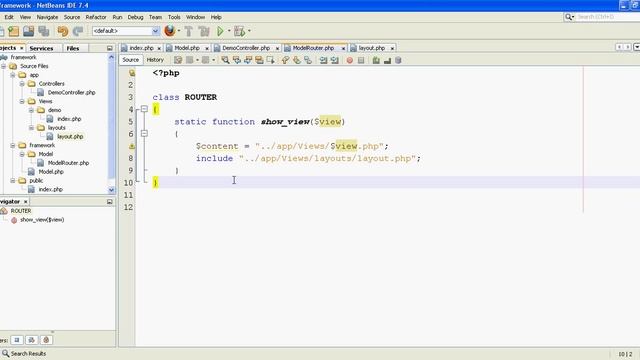Toggle Rectangular Selection mode
Image resolution: width=640 pixels, height=360 pixels.
[270, 60]
